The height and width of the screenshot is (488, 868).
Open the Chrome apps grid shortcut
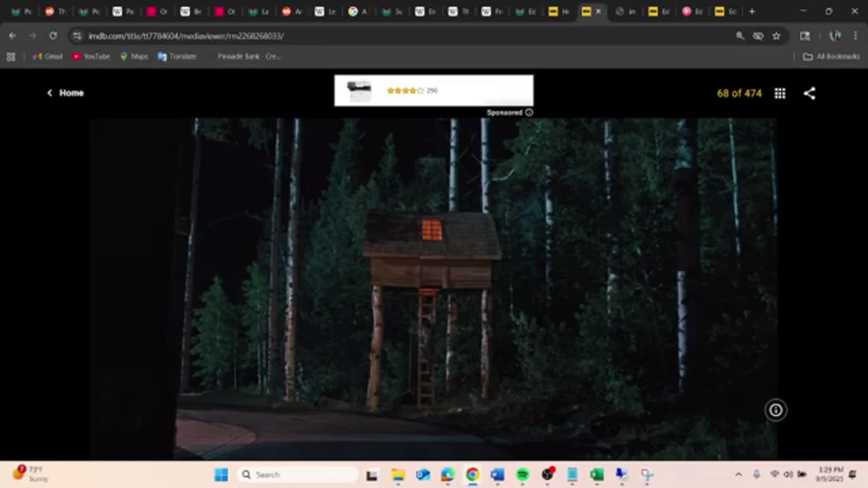point(11,57)
